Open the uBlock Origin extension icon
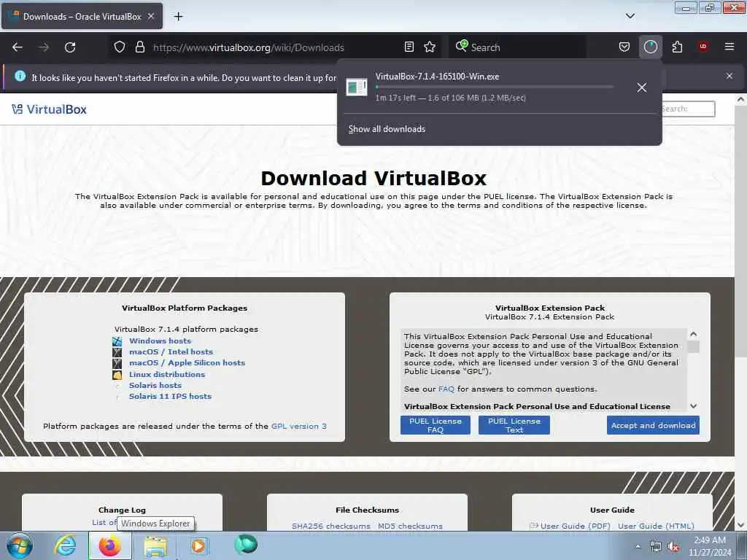This screenshot has height=560, width=747. click(703, 47)
